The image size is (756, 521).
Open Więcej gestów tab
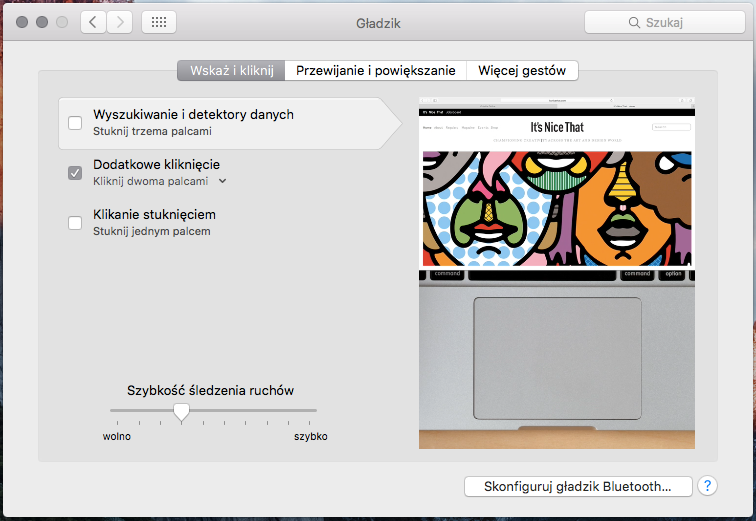522,70
